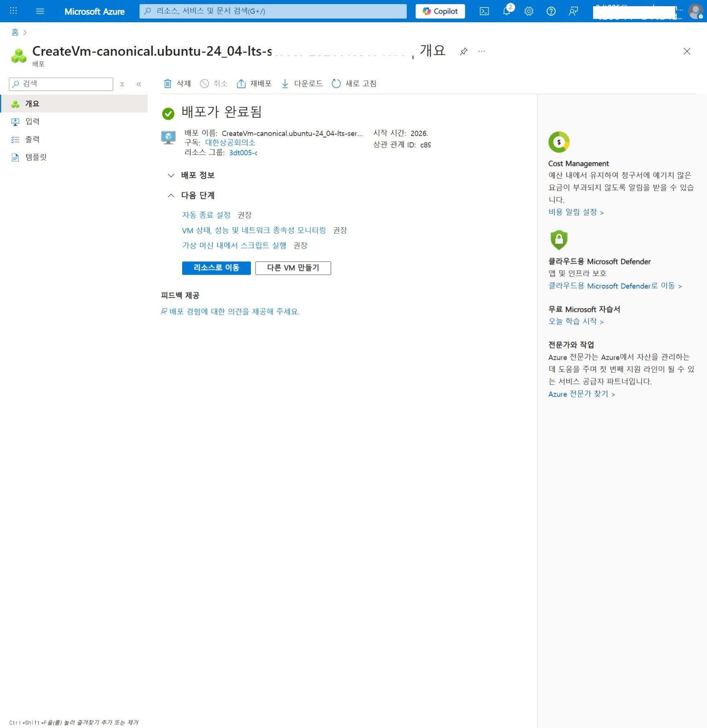
Task: Open the help question mark menu
Action: tap(551, 11)
